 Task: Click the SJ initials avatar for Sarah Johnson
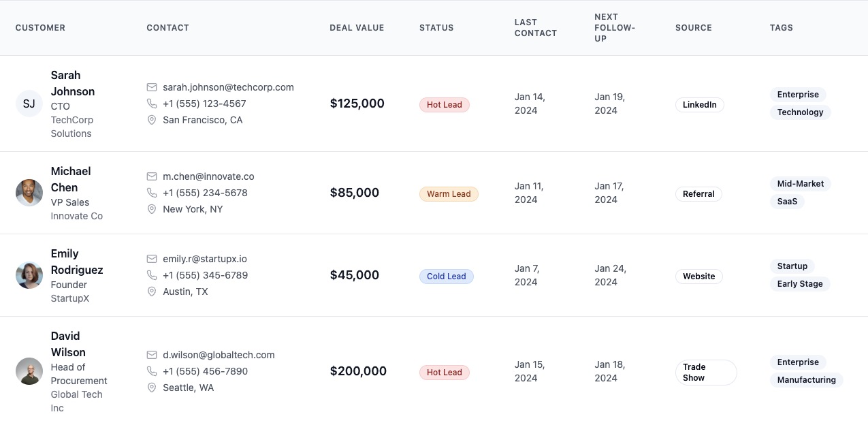pos(29,104)
